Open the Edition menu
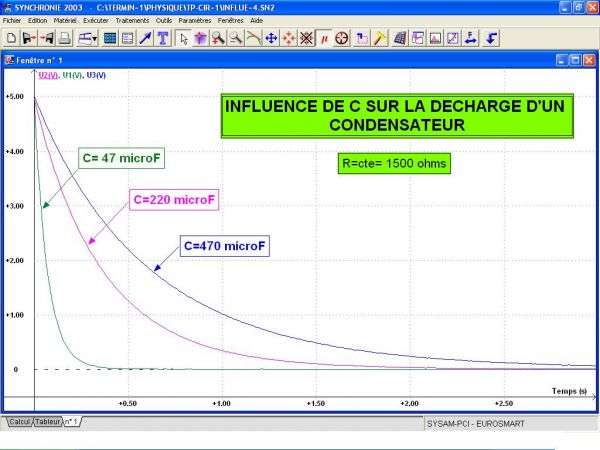 click(38, 20)
